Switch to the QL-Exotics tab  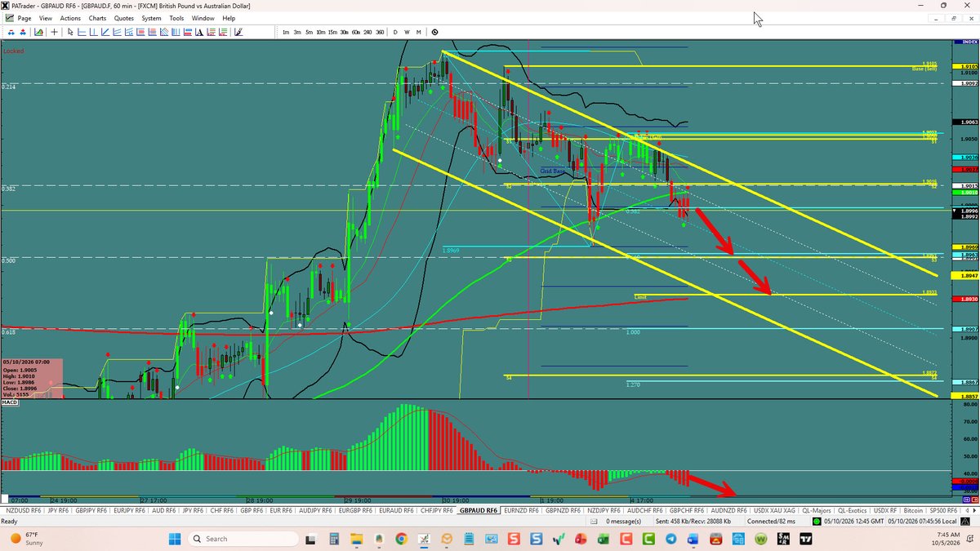coord(854,510)
